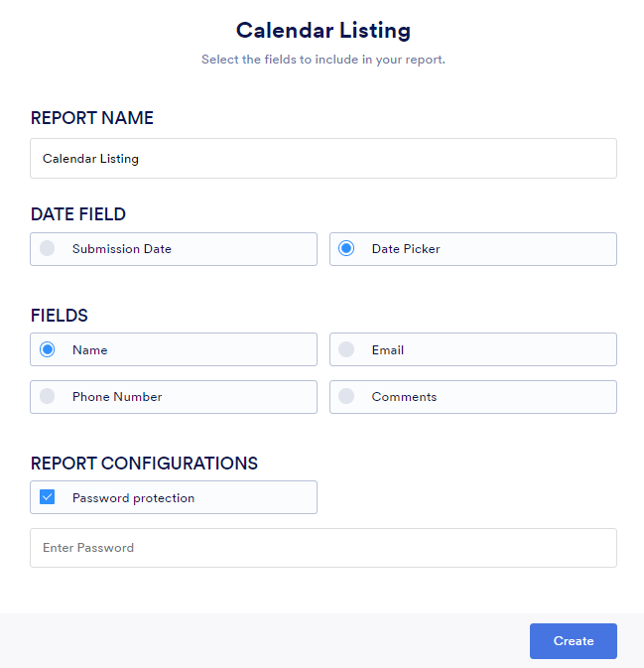Click the Report Name text field
The image size is (644, 668).
pos(322,159)
